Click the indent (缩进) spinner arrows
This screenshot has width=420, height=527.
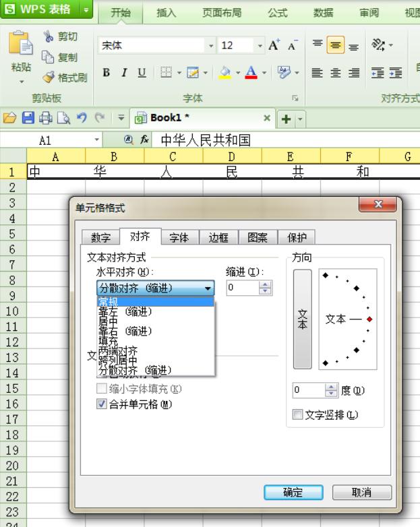[266, 288]
